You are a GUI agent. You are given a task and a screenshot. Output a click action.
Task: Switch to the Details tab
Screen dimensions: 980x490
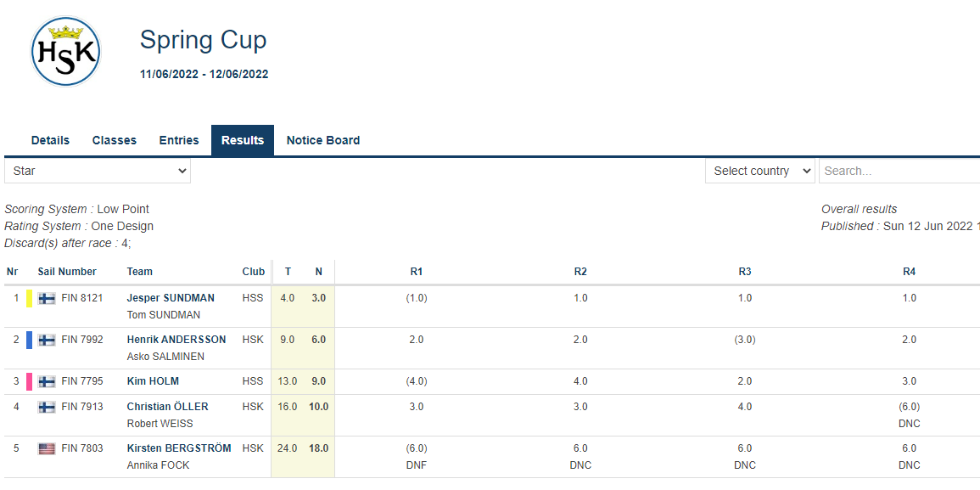pyautogui.click(x=50, y=140)
